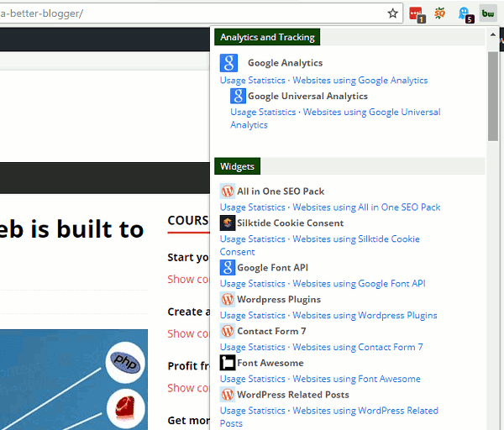Image resolution: width=504 pixels, height=430 pixels.
Task: Click the Profit fr course heading
Action: [188, 366]
